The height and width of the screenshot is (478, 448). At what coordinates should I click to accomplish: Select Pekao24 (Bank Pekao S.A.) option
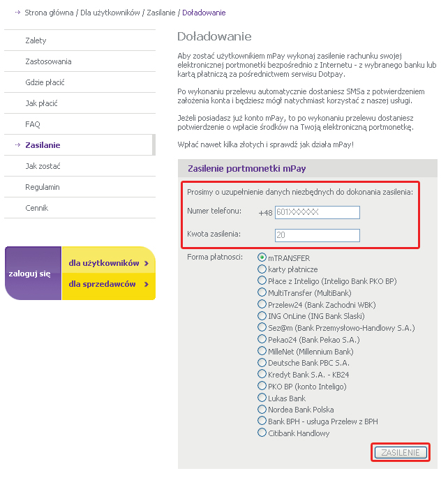(262, 340)
